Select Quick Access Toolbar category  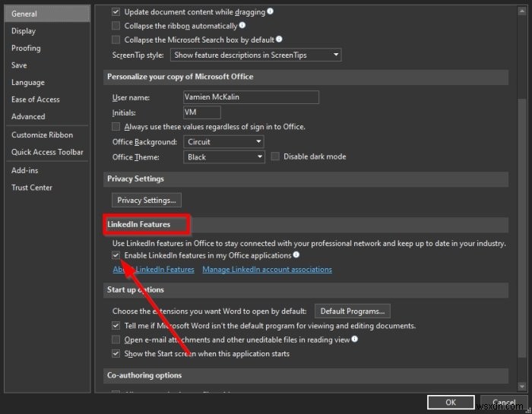[x=47, y=152]
